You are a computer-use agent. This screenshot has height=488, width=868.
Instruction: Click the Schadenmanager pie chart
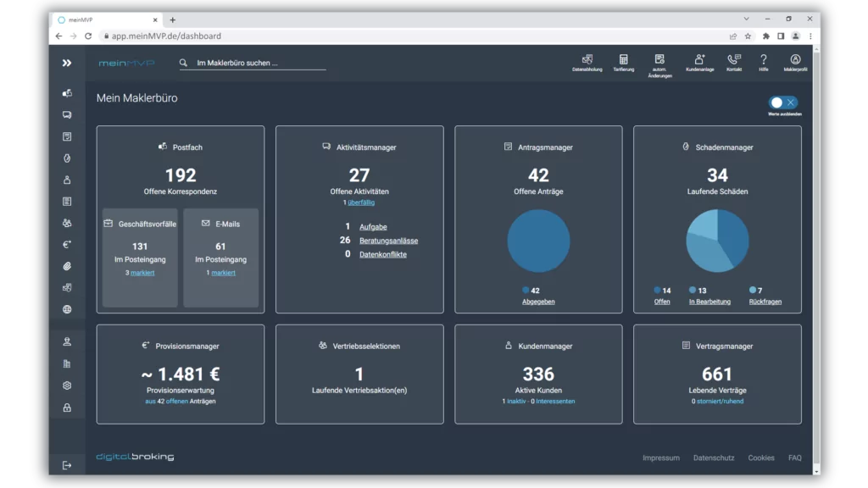[717, 241]
